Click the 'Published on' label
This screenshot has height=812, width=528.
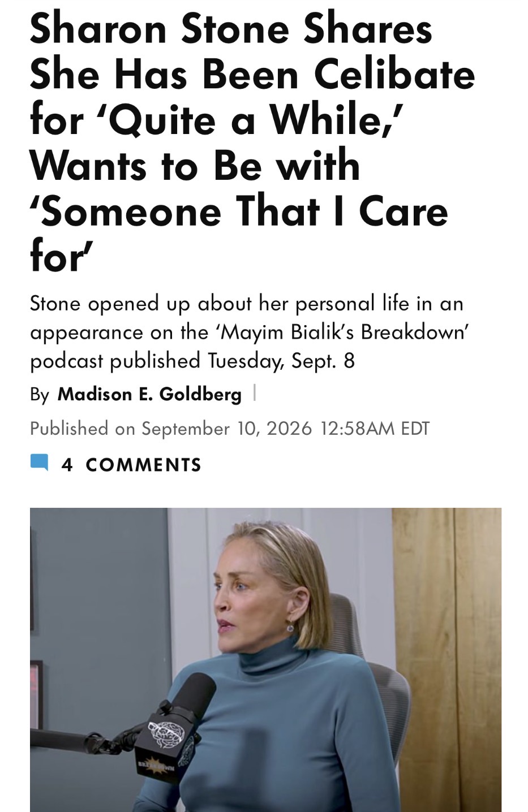tap(83, 429)
